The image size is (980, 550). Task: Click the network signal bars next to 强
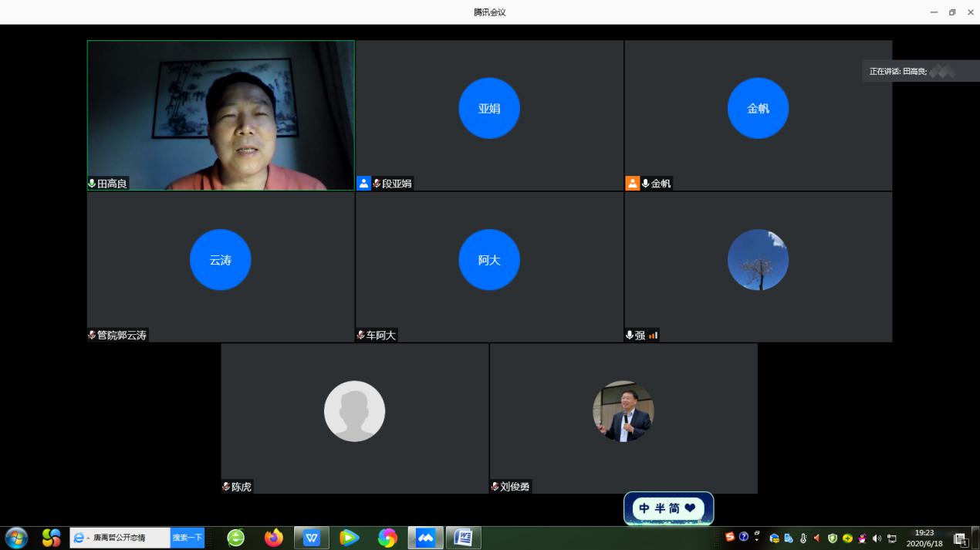pyautogui.click(x=653, y=336)
